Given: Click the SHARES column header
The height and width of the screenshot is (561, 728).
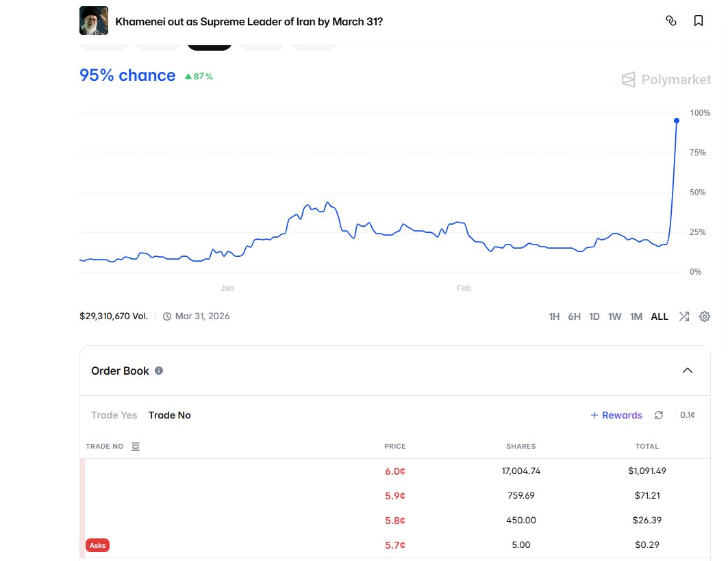Looking at the screenshot, I should 521,447.
